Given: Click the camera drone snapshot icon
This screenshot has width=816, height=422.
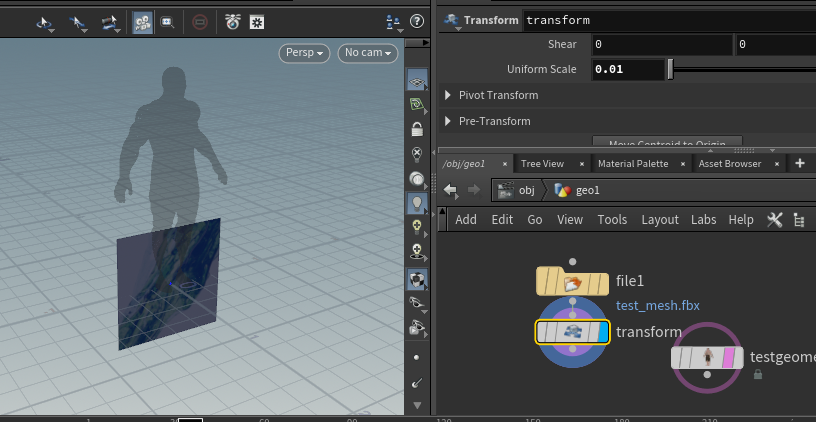Looking at the screenshot, I should point(233,22).
